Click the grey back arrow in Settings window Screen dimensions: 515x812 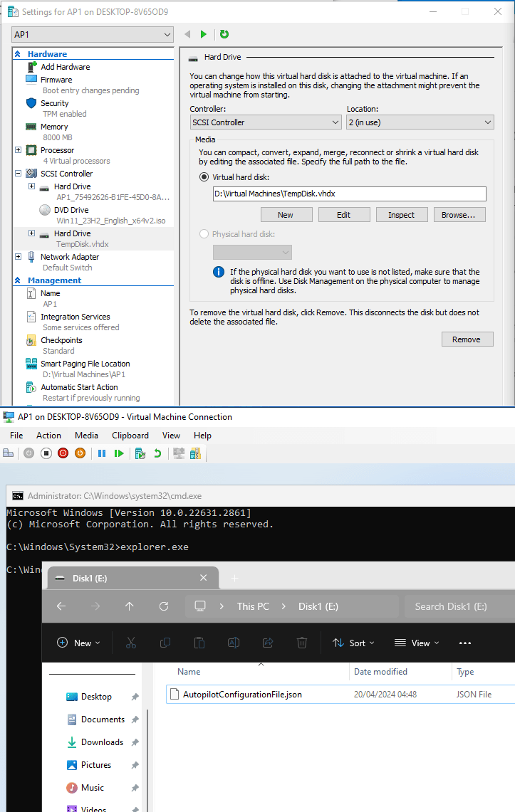click(187, 34)
